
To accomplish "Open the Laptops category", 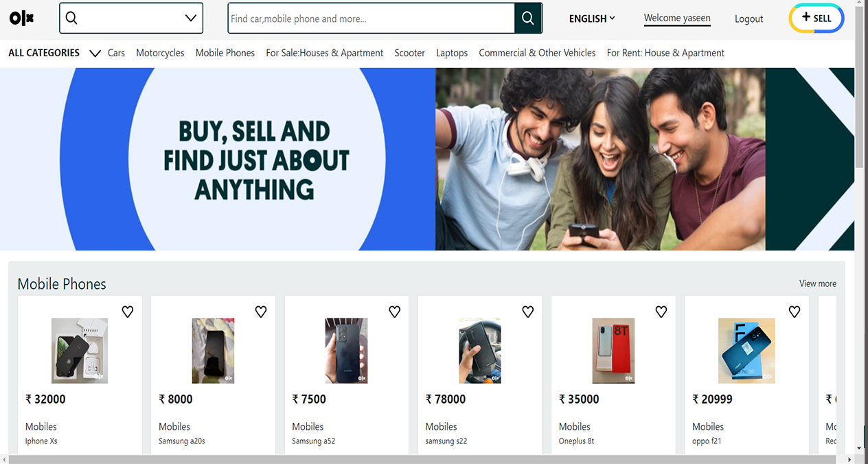I will click(452, 53).
